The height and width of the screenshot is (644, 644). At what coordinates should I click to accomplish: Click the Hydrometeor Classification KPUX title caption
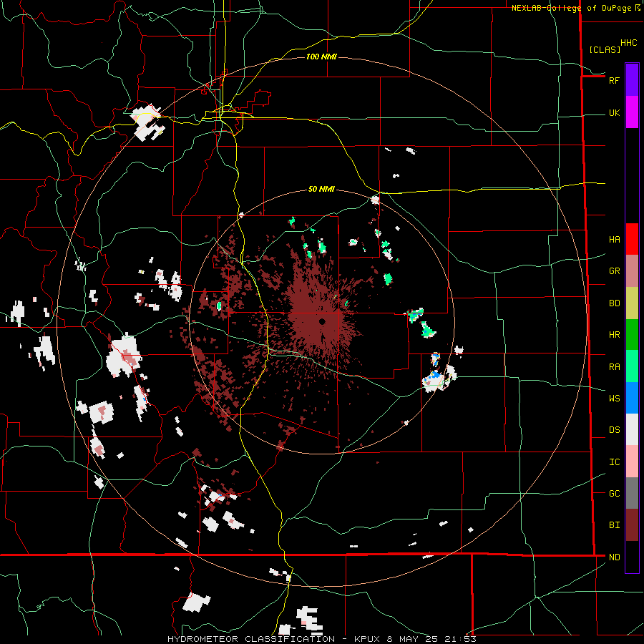pos(321,639)
